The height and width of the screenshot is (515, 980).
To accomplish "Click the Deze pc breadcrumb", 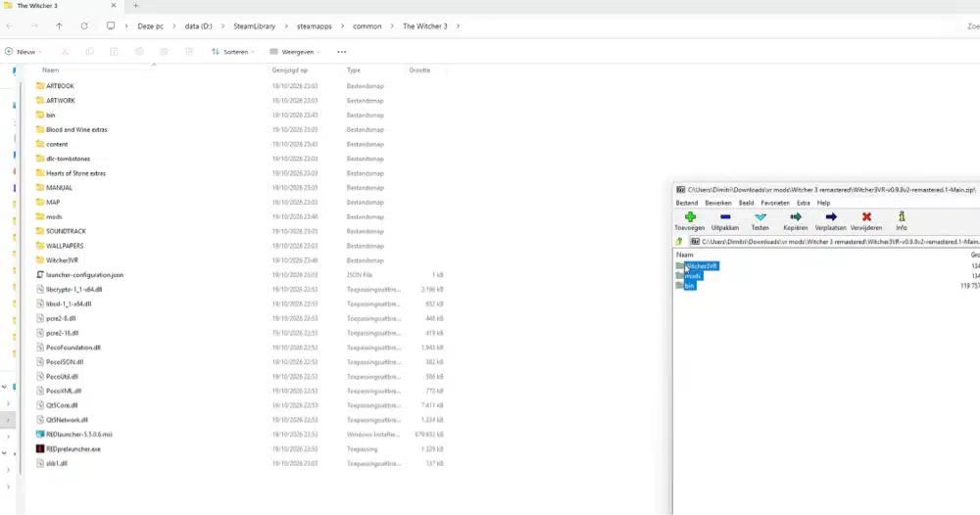I will point(151,26).
